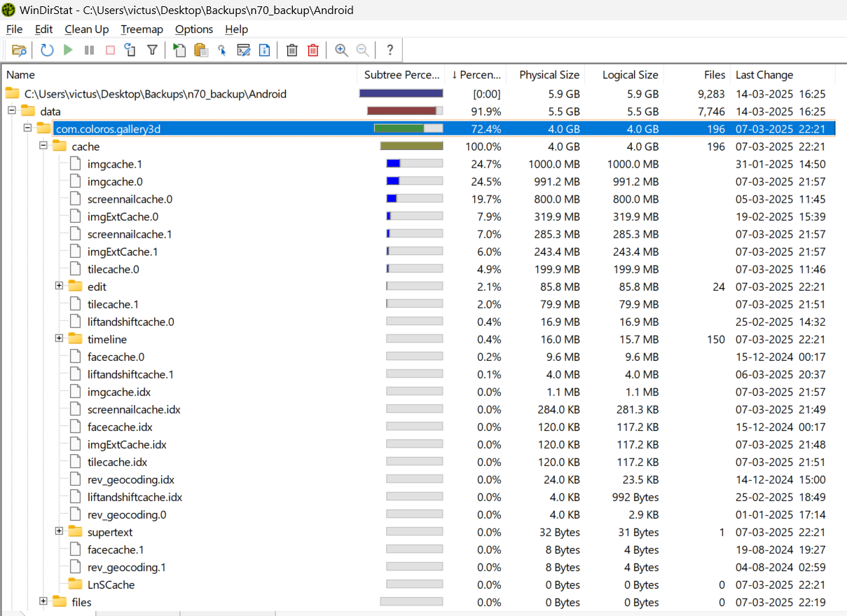Sort by Physical Size column header
Screen dimensions: 847x616
pyautogui.click(x=549, y=75)
